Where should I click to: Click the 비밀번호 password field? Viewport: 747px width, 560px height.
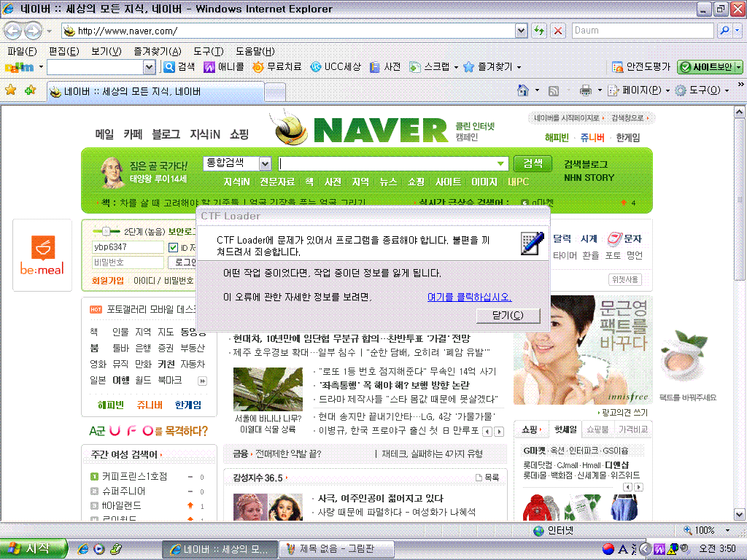(x=128, y=262)
